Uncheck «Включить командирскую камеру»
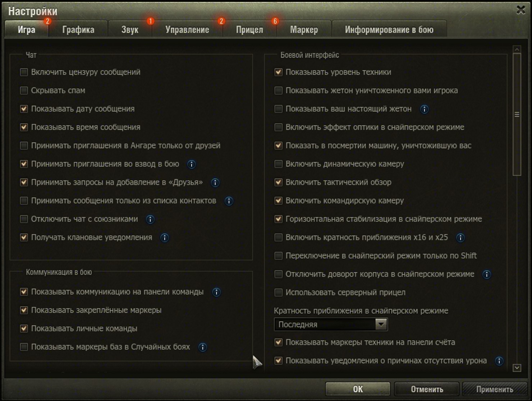 (x=279, y=201)
